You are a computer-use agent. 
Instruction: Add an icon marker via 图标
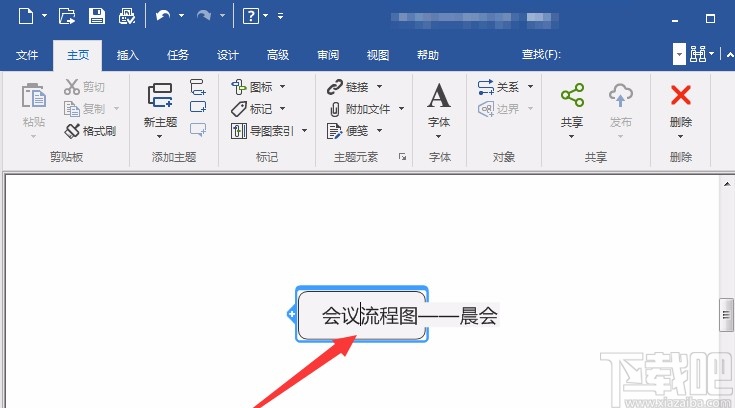point(252,87)
